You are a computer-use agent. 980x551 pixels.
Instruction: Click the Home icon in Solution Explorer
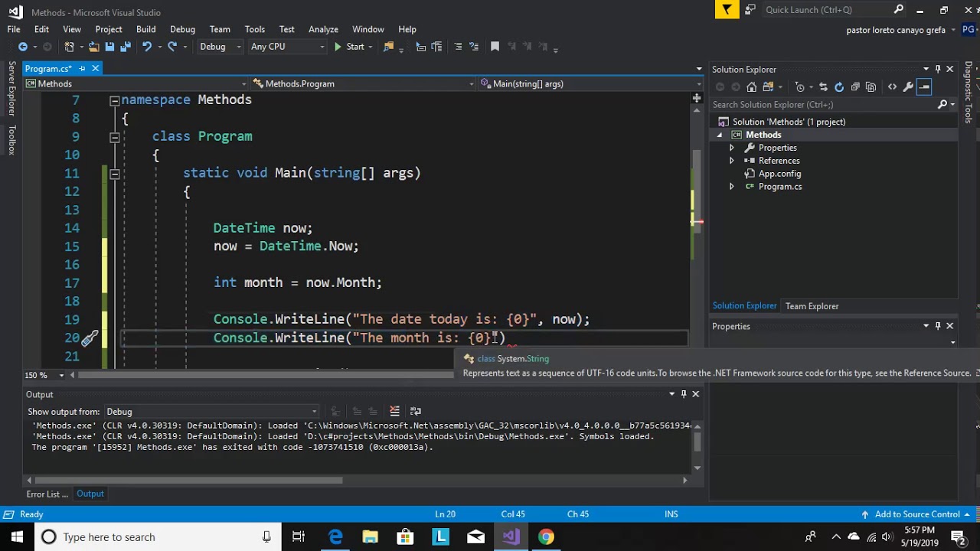click(752, 87)
